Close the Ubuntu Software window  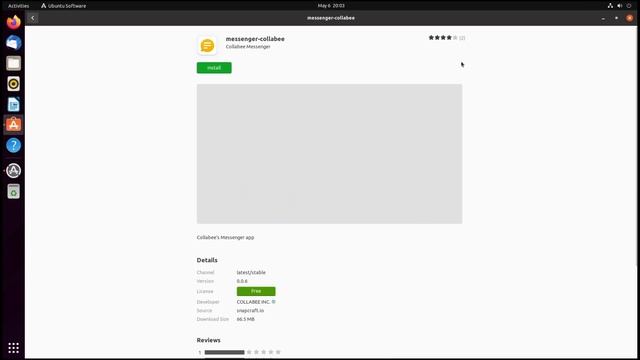(x=629, y=18)
